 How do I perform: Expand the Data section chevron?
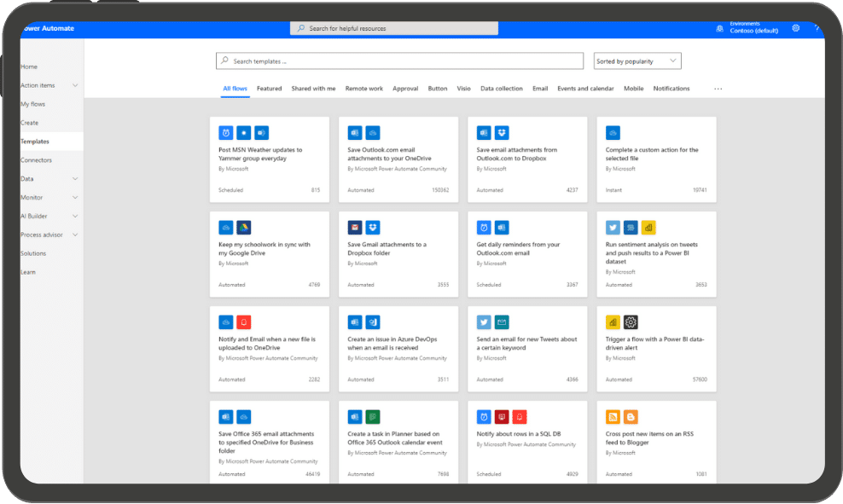[75, 179]
